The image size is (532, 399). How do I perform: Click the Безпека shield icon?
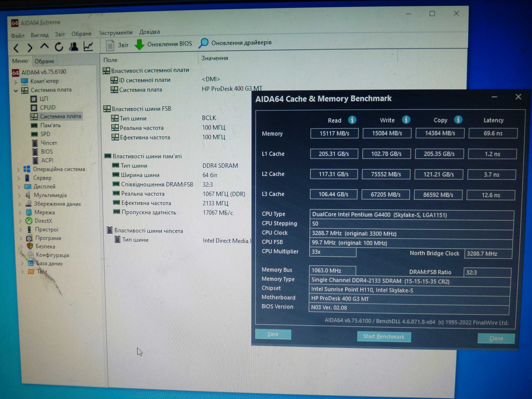coord(30,246)
